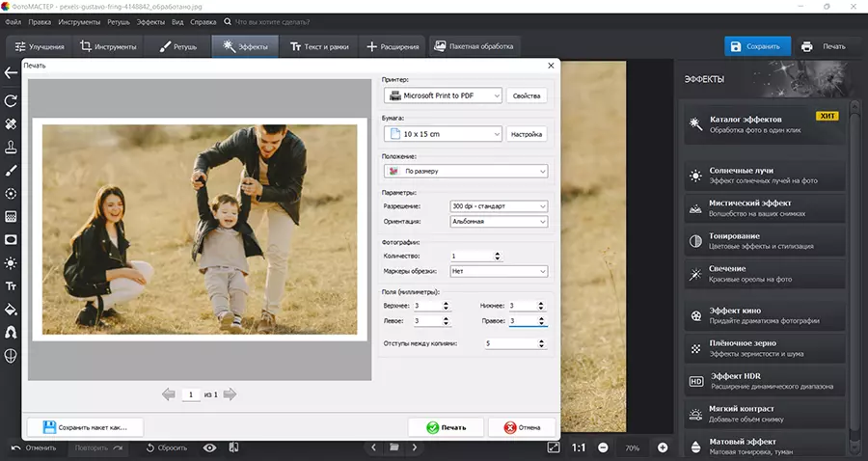Open the Ориентация dropdown showing Альбомная

click(x=498, y=222)
